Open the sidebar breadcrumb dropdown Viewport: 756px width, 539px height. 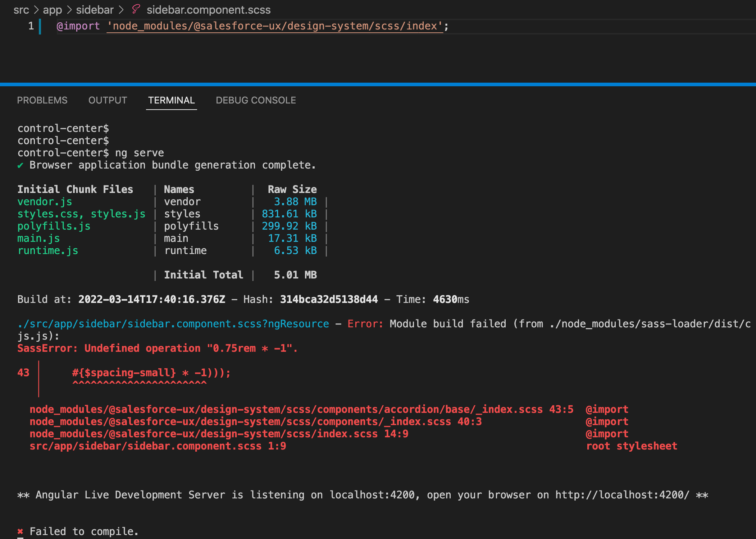(x=95, y=10)
